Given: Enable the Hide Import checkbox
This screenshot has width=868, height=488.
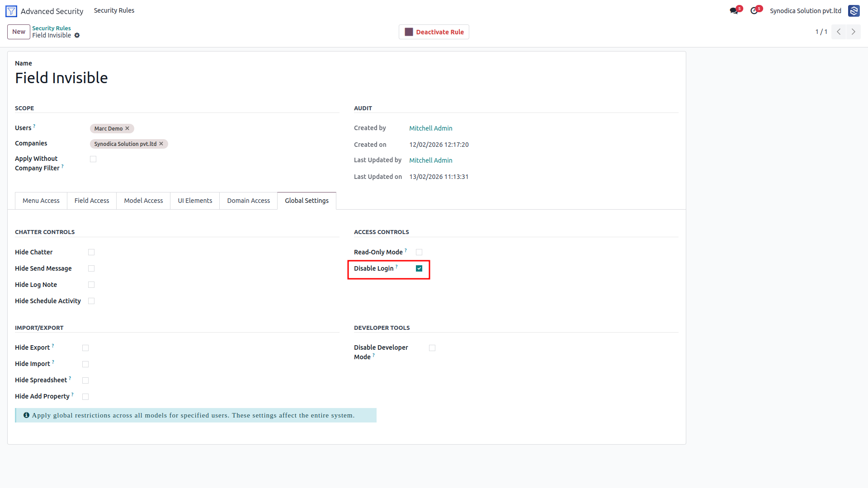Looking at the screenshot, I should (85, 364).
